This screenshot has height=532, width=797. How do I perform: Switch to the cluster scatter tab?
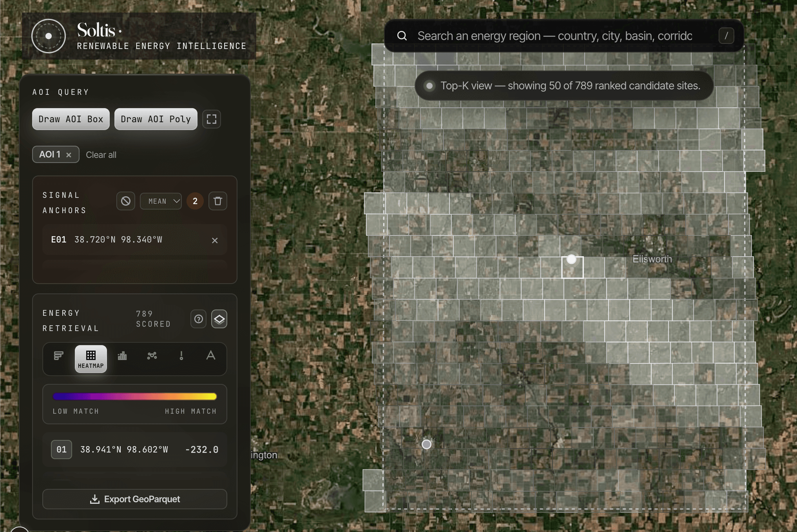pos(152,356)
